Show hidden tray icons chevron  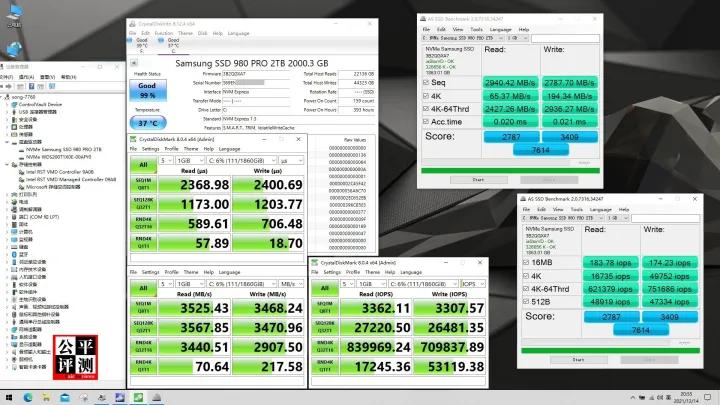tap(633, 398)
